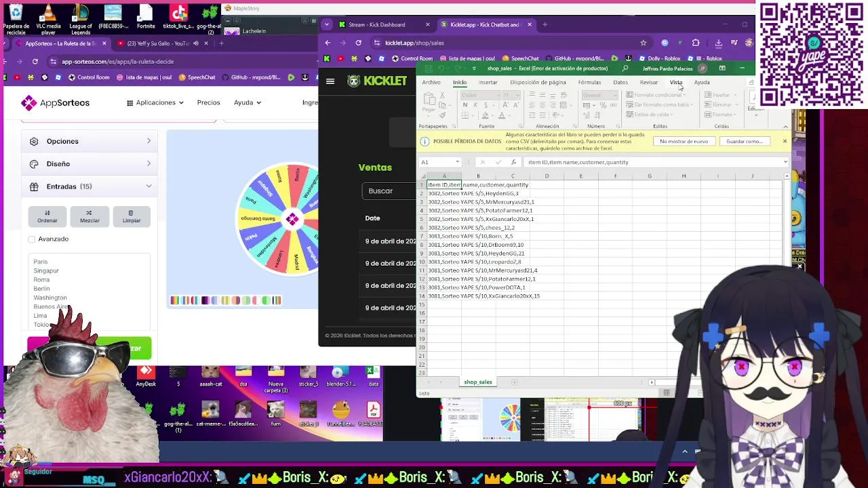Click the AppSorteos logo
The image size is (868, 488).
point(55,102)
